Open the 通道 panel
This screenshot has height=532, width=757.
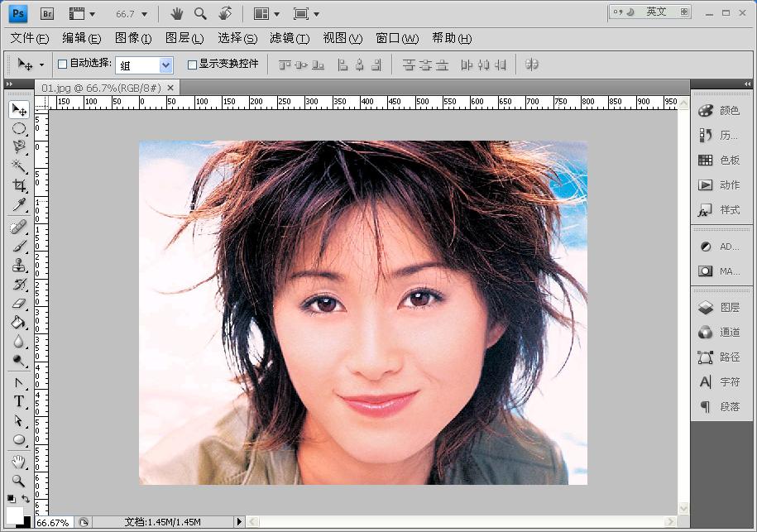tap(719, 332)
